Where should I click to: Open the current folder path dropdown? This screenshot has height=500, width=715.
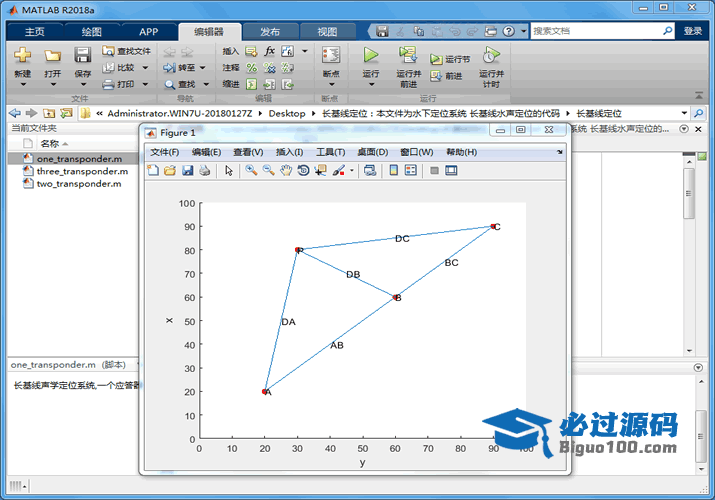click(x=684, y=113)
